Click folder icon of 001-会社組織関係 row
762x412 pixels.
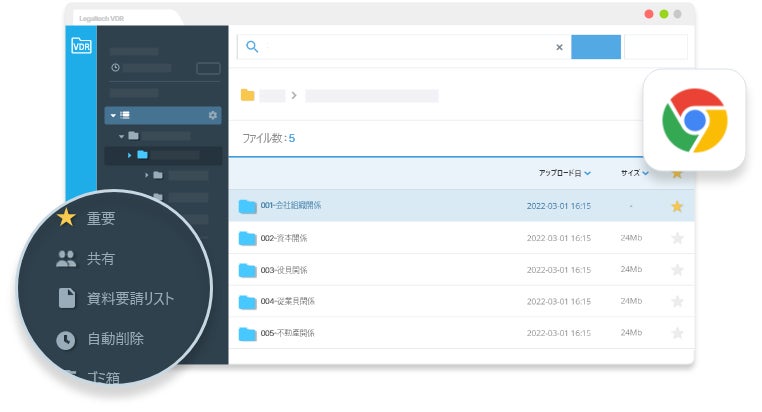click(247, 206)
